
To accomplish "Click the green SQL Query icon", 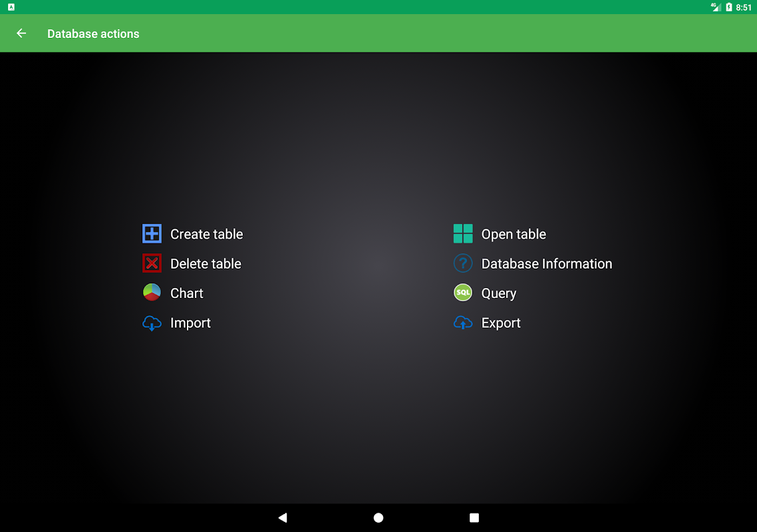I will 462,293.
